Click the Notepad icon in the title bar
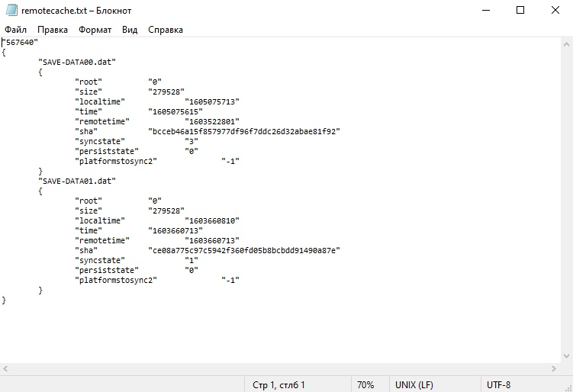The width and height of the screenshot is (573, 392). (x=11, y=11)
